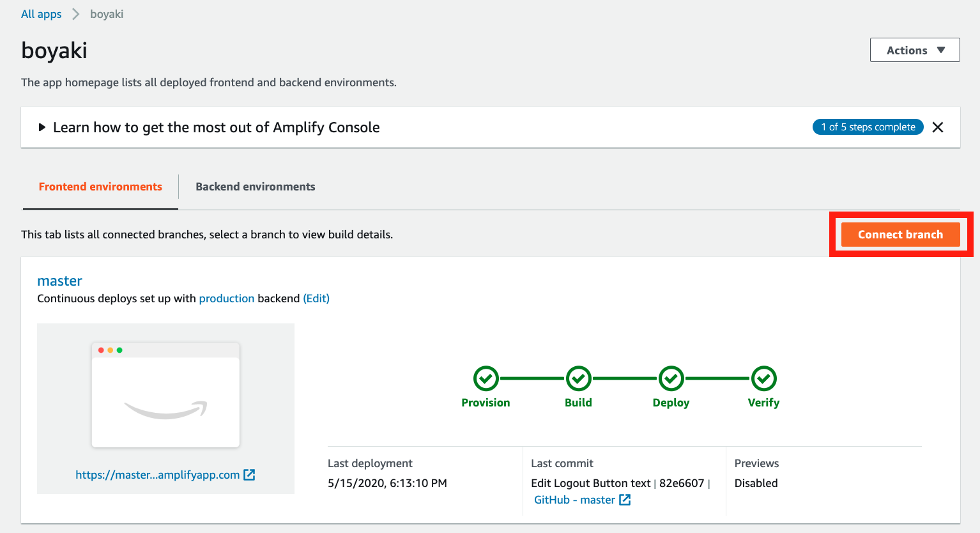This screenshot has width=980, height=533.
Task: Click the boyaki app title heading
Action: click(x=54, y=50)
